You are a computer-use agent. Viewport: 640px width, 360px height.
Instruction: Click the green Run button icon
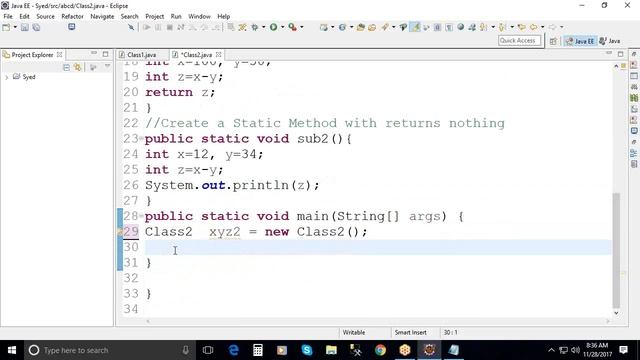coord(273,27)
